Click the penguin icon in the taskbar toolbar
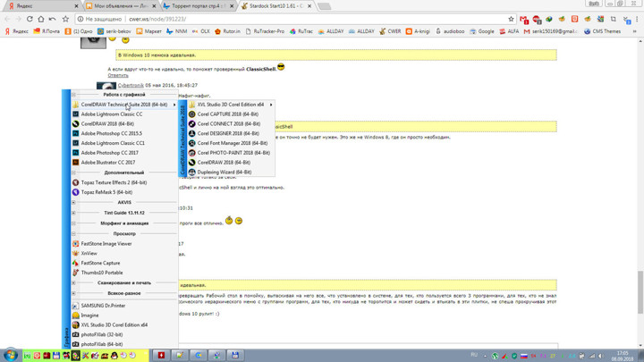This screenshot has height=362, width=644. (114, 356)
